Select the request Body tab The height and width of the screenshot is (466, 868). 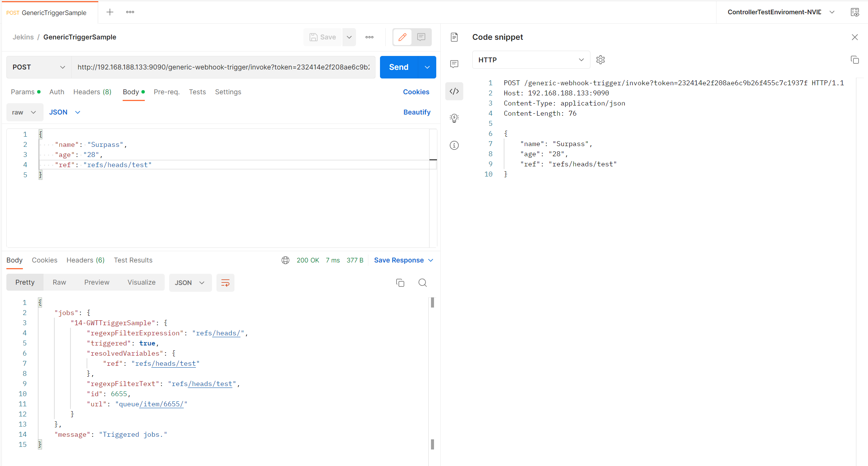[134, 92]
